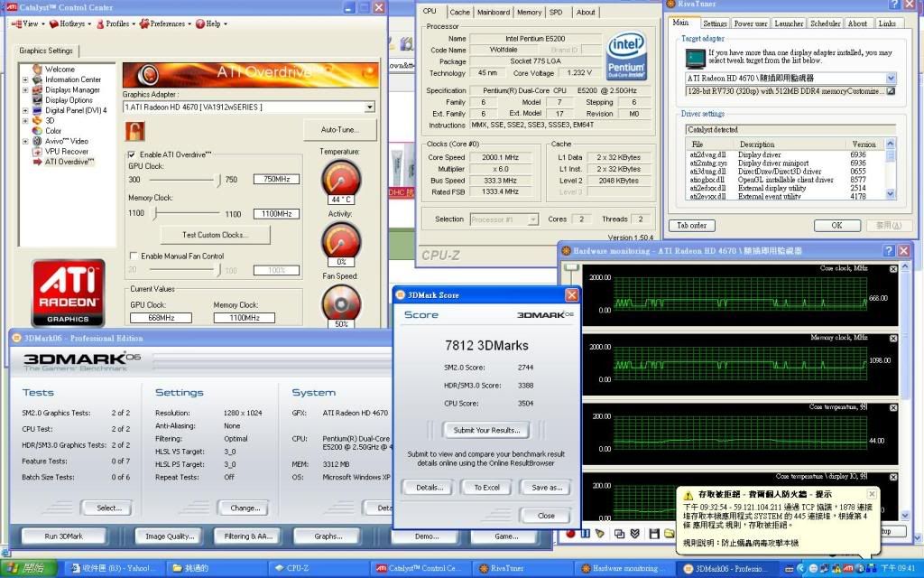Click the GPU Clock 750MHz field

click(276, 180)
